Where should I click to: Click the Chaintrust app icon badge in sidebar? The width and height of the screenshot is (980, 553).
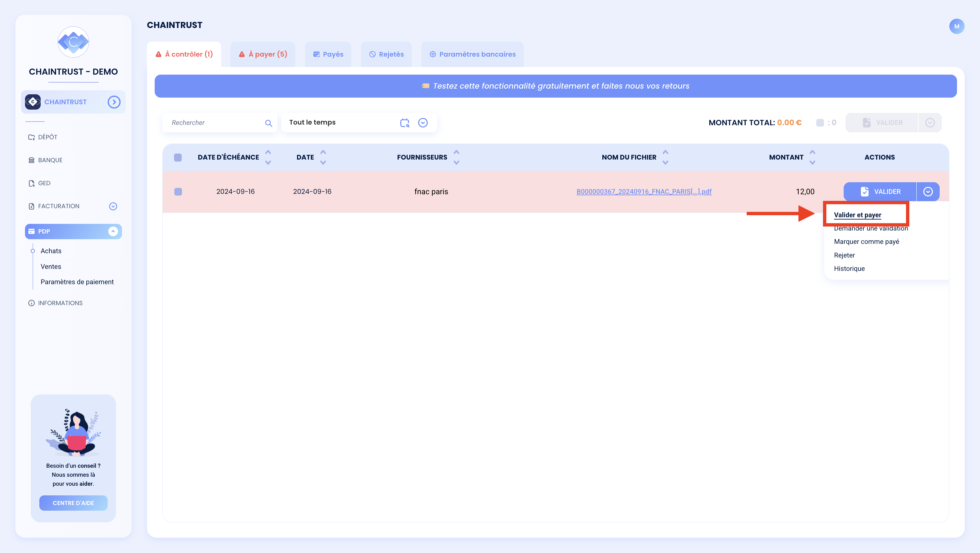point(33,102)
